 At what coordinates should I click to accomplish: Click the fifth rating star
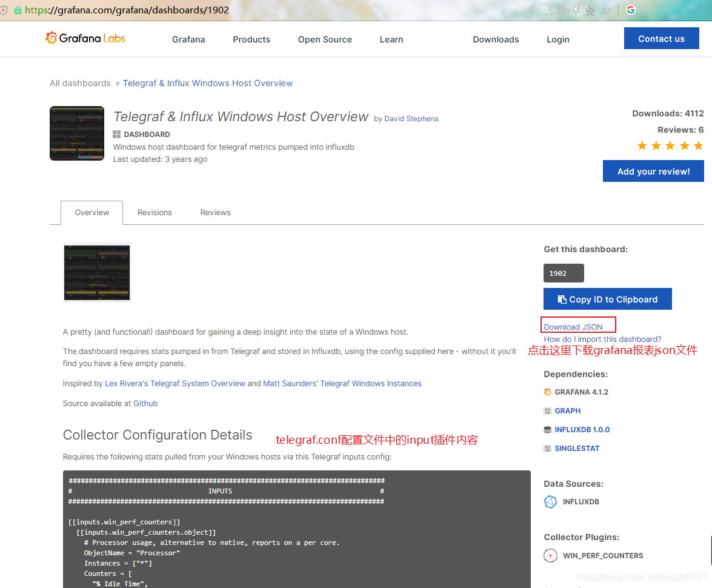point(699,146)
